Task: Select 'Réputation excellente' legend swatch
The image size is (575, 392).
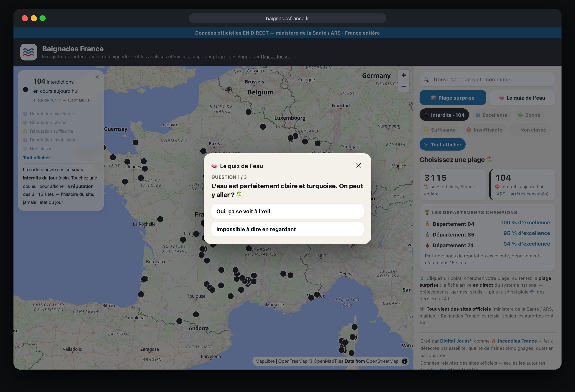Action: (x=25, y=114)
